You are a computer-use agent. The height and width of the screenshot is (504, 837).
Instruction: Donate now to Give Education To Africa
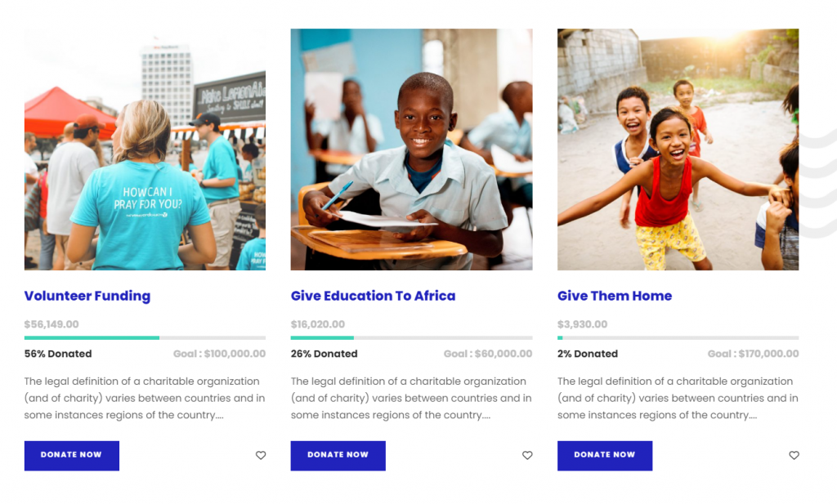(338, 455)
